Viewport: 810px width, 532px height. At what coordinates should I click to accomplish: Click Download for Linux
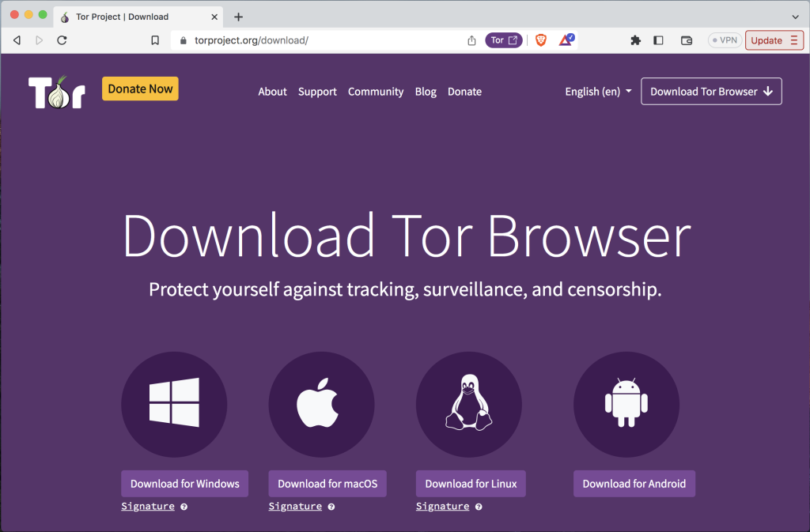[471, 484]
